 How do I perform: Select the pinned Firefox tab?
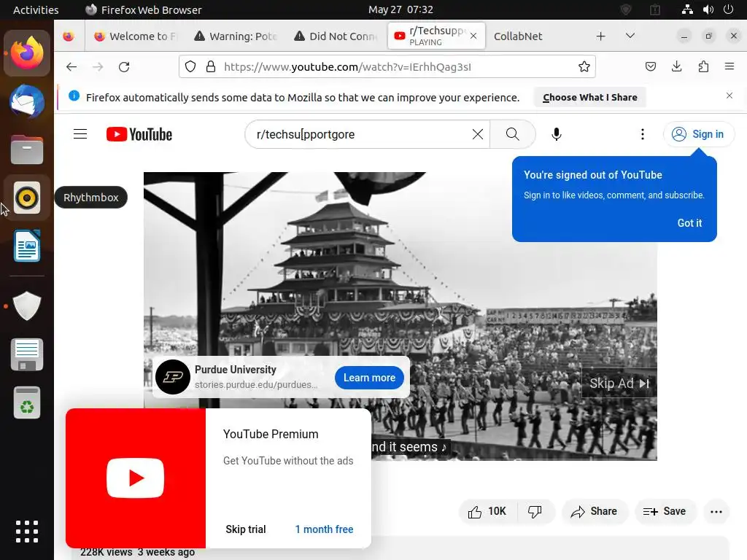(69, 36)
